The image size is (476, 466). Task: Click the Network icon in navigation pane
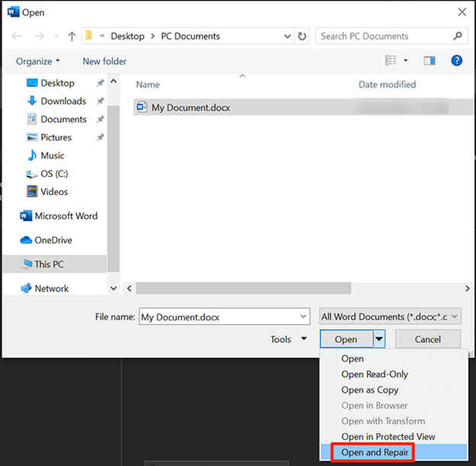[x=51, y=288]
